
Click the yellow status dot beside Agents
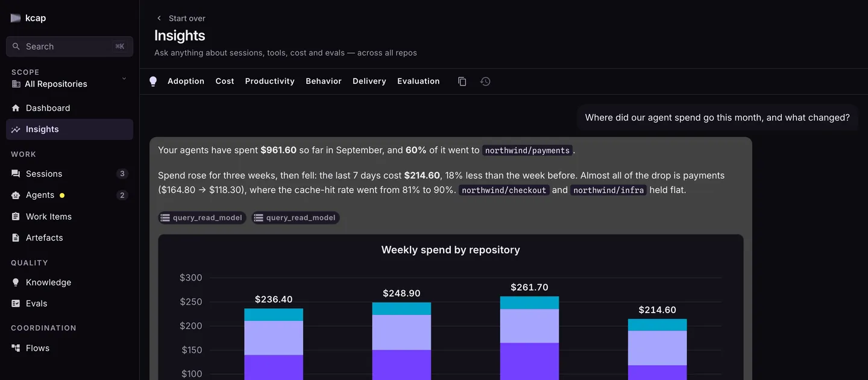pyautogui.click(x=62, y=195)
